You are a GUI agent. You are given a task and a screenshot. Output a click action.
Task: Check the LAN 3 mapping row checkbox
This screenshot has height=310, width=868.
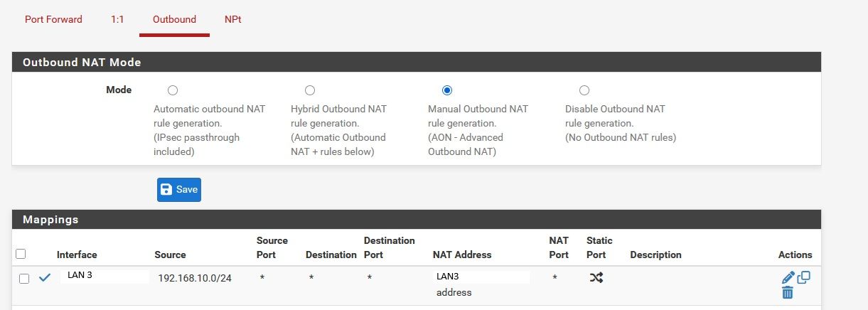[x=24, y=279]
